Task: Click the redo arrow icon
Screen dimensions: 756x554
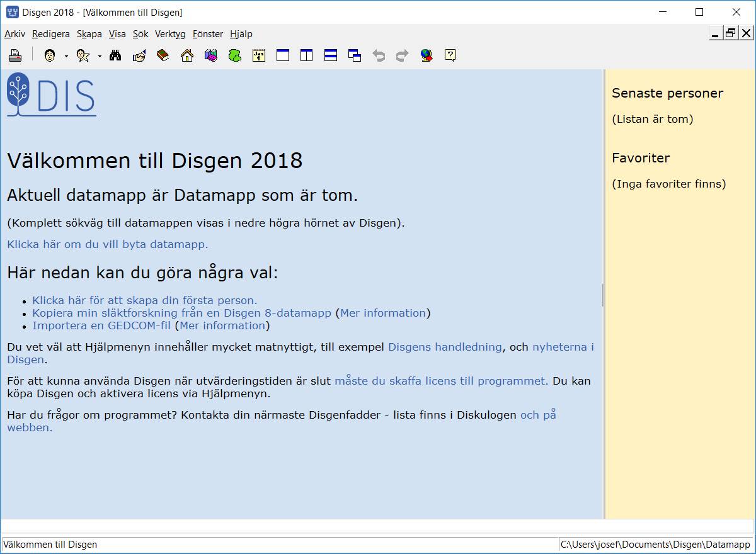Action: (x=403, y=55)
